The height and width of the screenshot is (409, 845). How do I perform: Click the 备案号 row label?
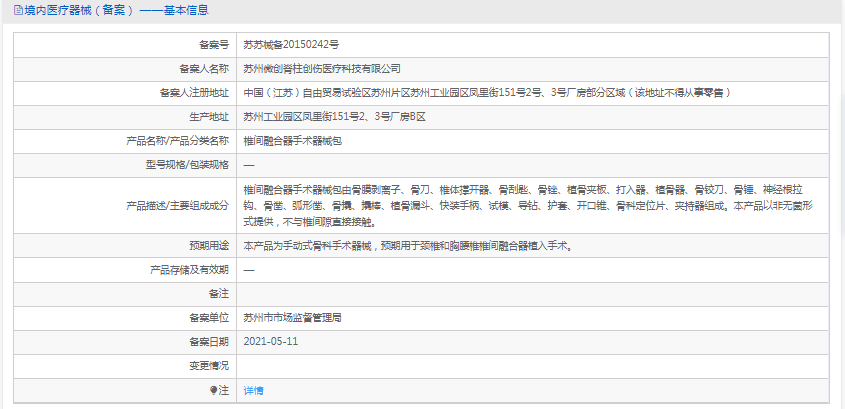tap(214, 45)
